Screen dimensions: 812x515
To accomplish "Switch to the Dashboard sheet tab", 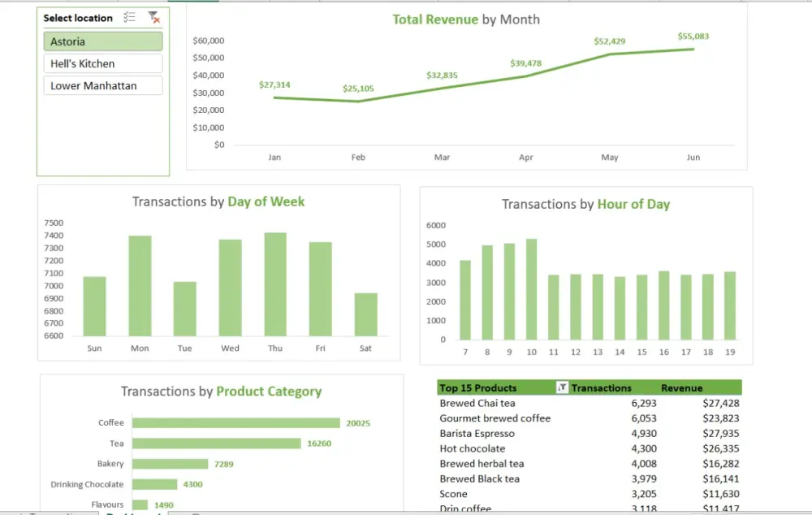I will 134,512.
